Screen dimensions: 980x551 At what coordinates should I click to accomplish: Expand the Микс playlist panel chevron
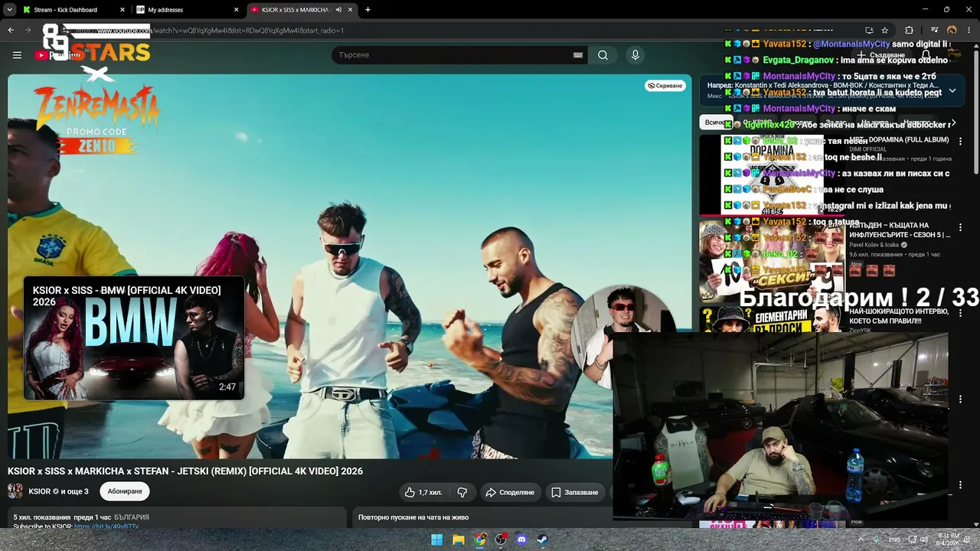tap(952, 90)
